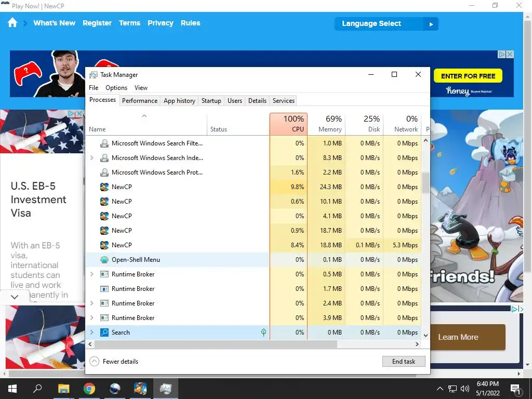
Task: Expand the Search process group
Action: coord(91,332)
